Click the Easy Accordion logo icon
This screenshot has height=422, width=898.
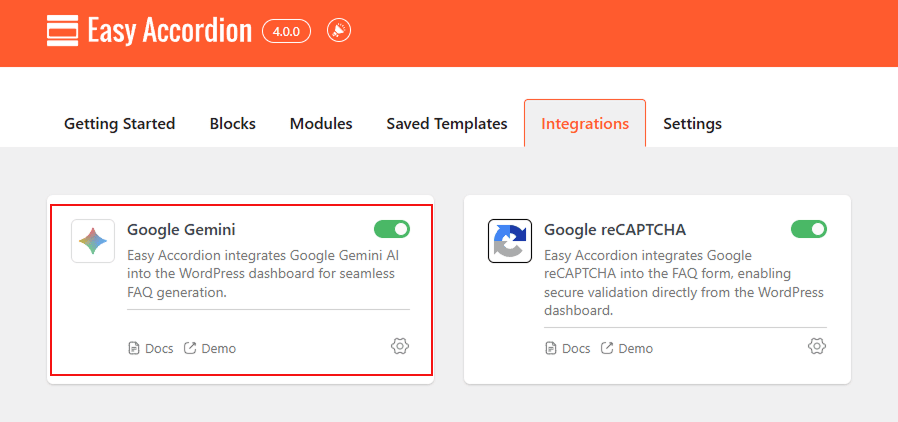tap(62, 31)
